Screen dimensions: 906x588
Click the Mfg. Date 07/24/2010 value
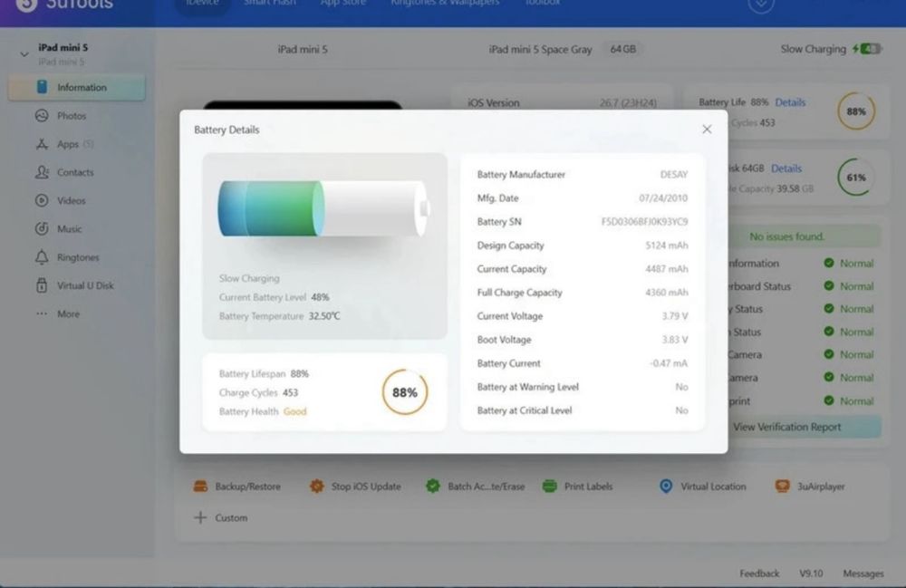coord(663,198)
